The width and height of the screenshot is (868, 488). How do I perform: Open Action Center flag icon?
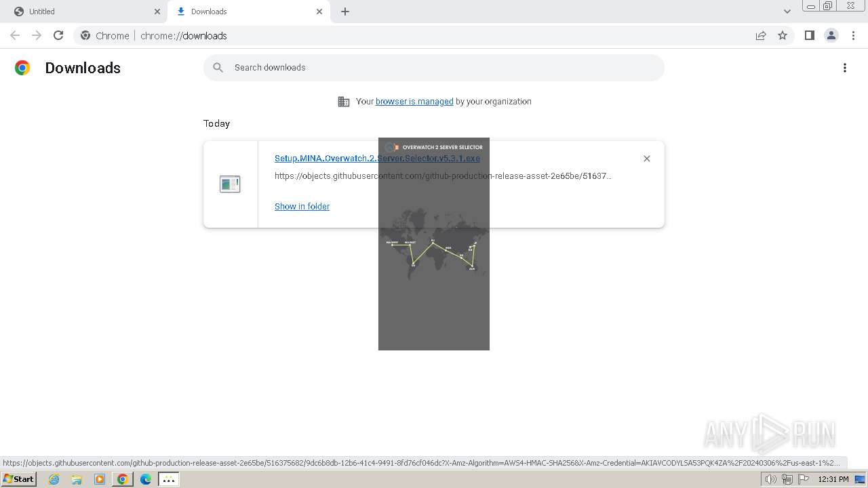coord(804,479)
